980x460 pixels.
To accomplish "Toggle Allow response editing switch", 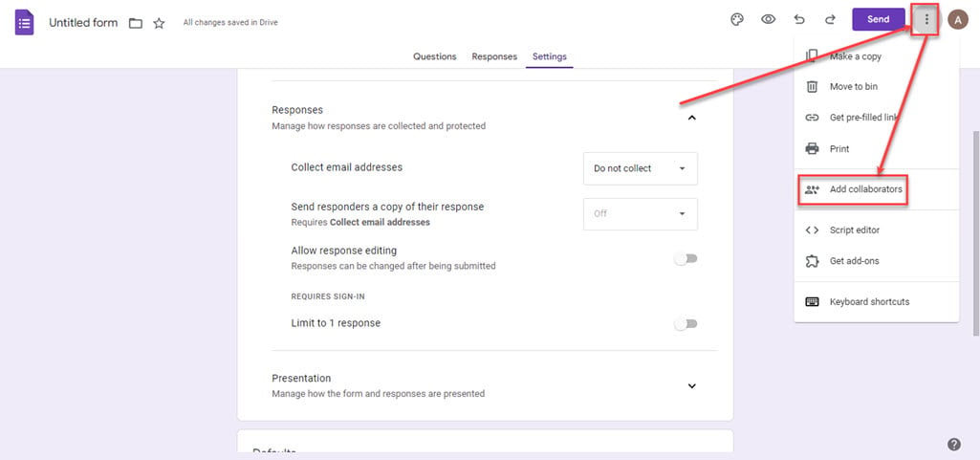I will (x=686, y=258).
